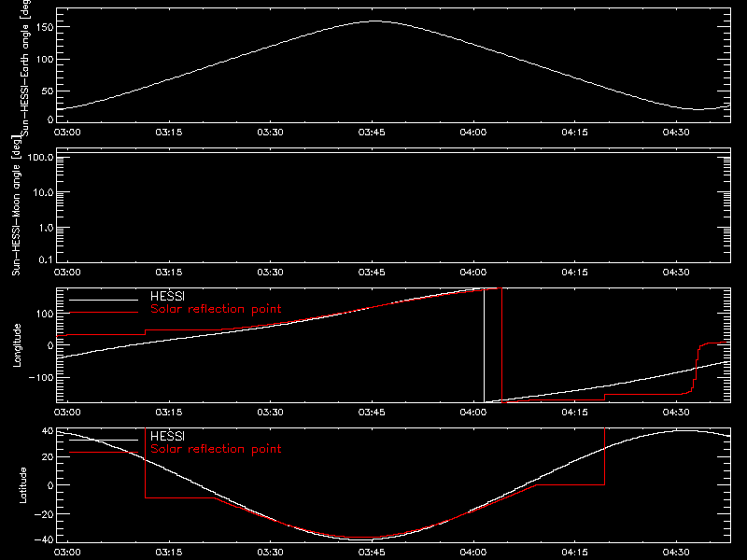Click HESSI legend label in Latitude plot
The height and width of the screenshot is (560, 747).
click(x=168, y=436)
